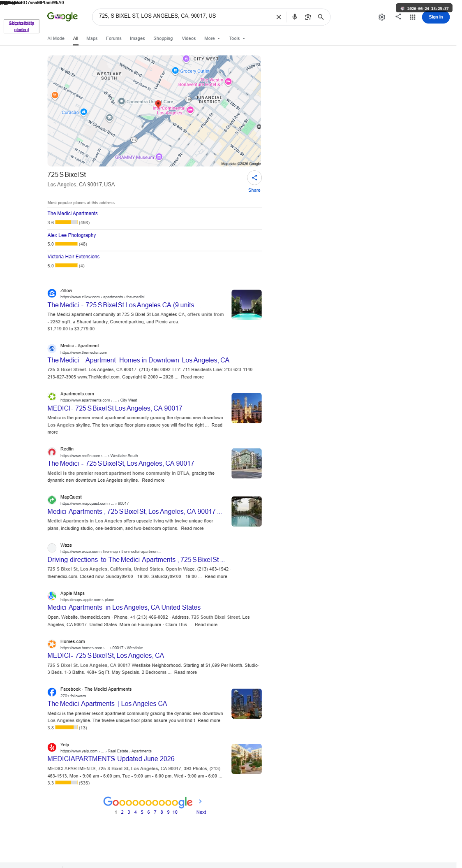The image size is (462, 868).
Task: Click Zillow price range $1,719.00 to $3,779.00
Action: coord(71,329)
